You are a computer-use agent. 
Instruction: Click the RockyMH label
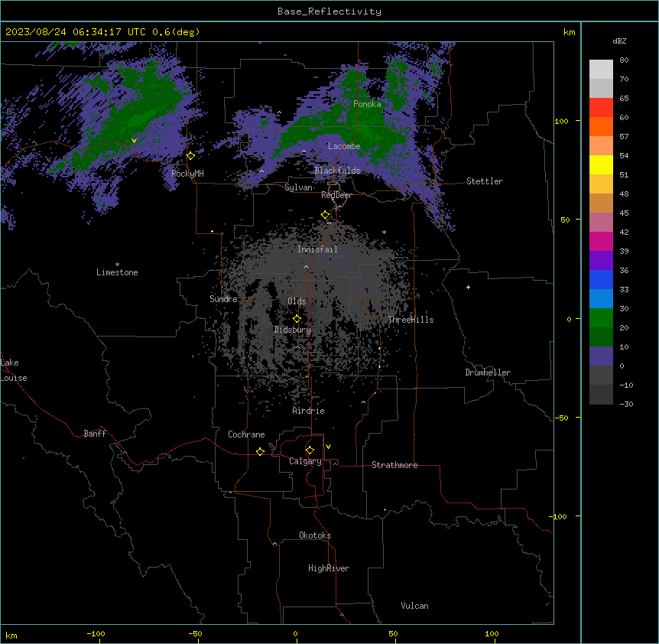point(187,174)
